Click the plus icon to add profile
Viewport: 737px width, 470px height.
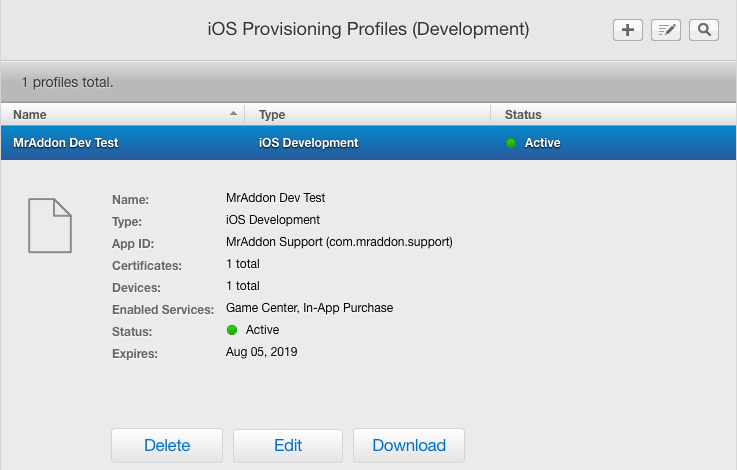pos(627,30)
